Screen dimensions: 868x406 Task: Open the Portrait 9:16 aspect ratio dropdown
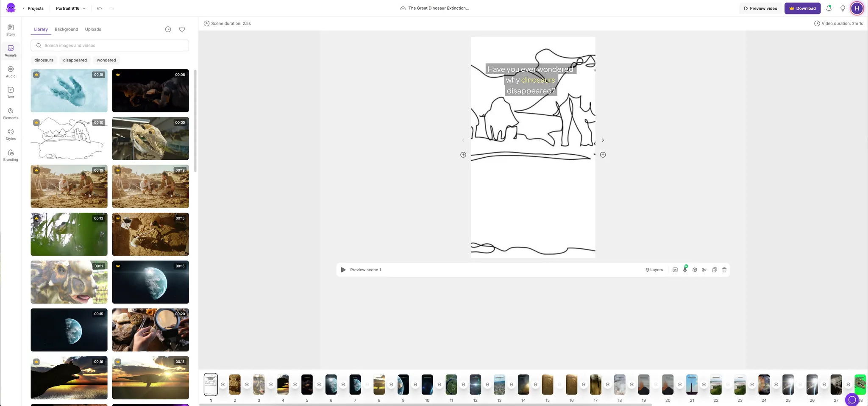point(71,8)
